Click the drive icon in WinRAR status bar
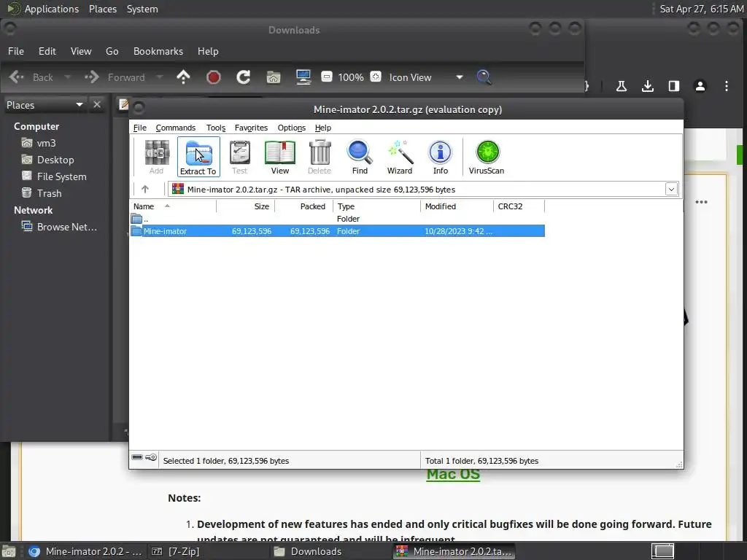Image resolution: width=747 pixels, height=560 pixels. pos(137,457)
